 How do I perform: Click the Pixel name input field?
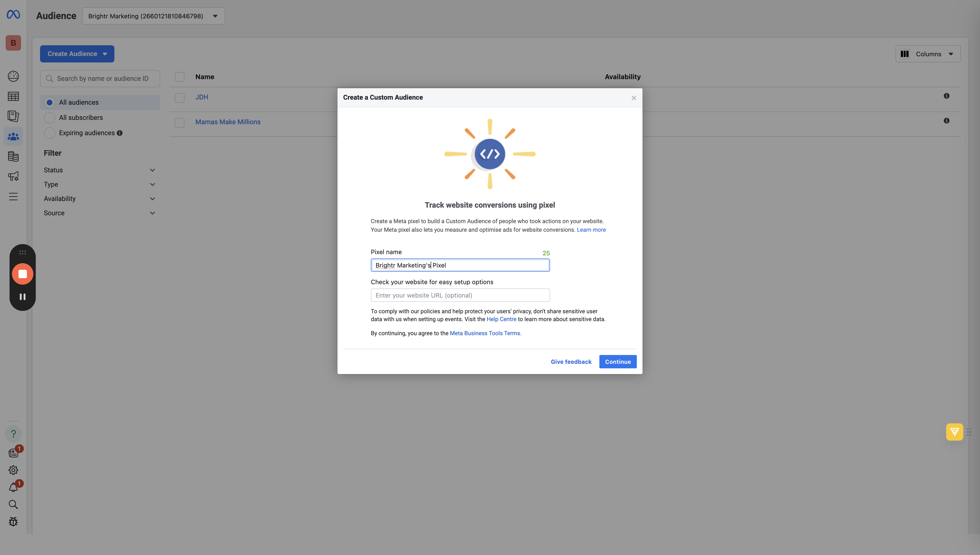[460, 265]
